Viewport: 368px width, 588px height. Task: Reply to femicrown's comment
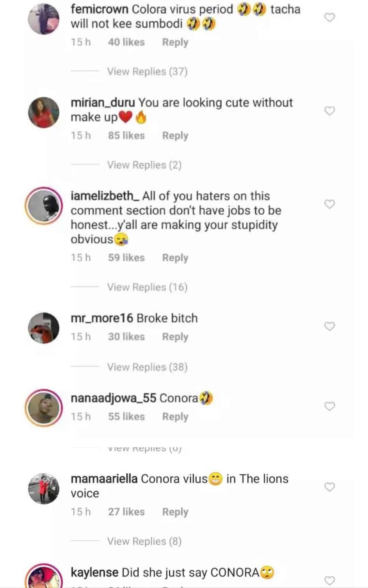pos(175,42)
